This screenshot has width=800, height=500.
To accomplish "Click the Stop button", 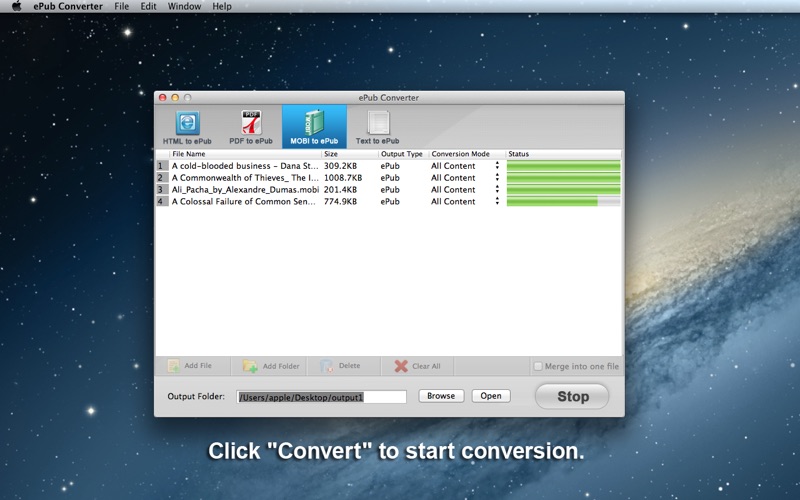I will 572,396.
